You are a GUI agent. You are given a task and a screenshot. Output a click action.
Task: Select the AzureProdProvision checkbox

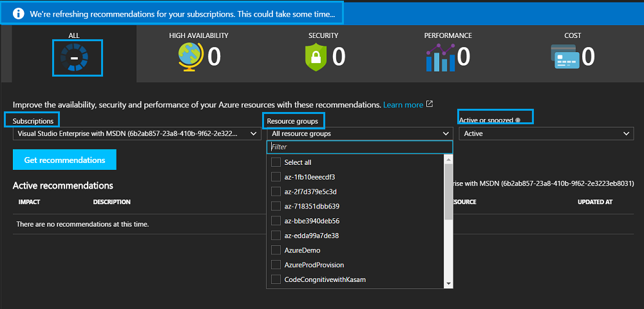coord(276,265)
